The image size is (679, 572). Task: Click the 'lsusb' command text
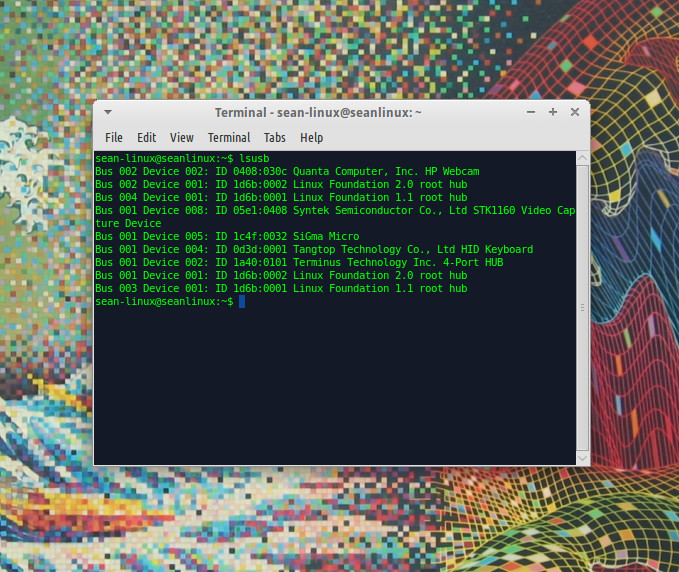coord(254,158)
